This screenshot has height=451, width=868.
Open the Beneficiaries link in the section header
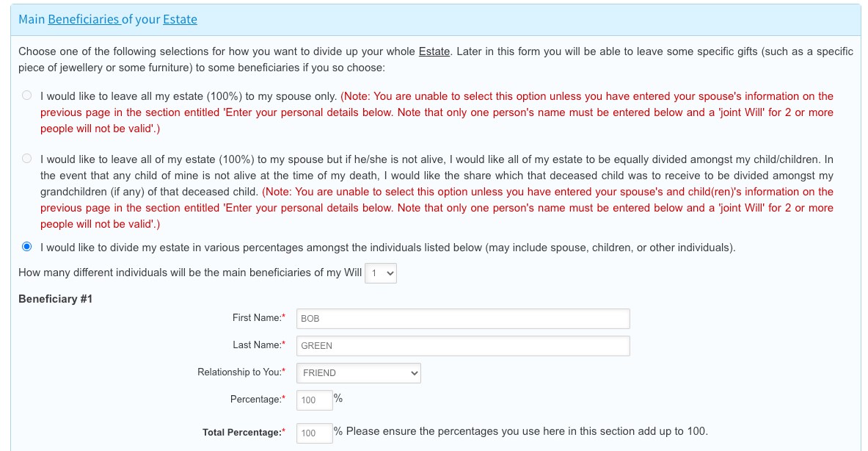click(x=84, y=20)
